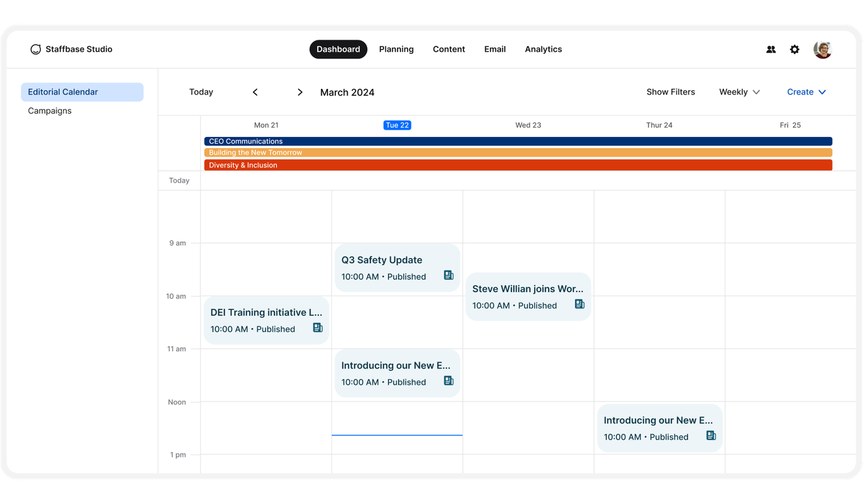Open the Analytics section
This screenshot has height=504, width=863.
click(x=543, y=49)
